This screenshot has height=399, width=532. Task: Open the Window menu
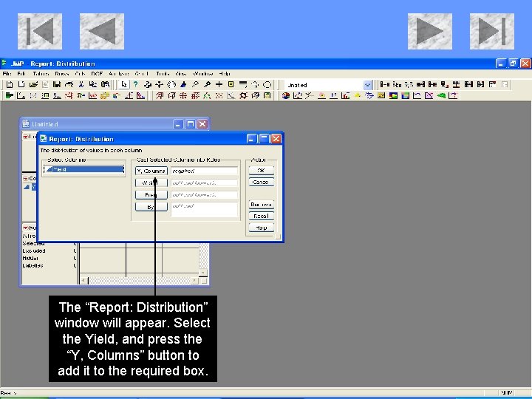point(202,74)
